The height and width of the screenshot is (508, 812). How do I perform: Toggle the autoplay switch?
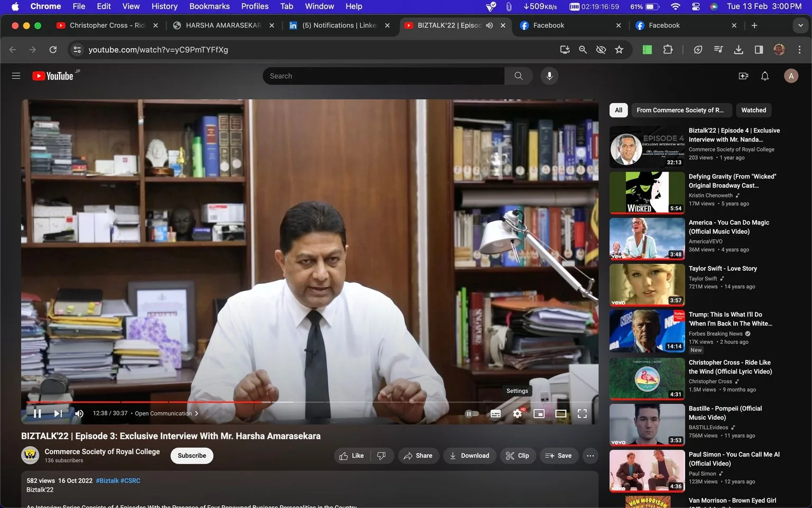point(472,413)
